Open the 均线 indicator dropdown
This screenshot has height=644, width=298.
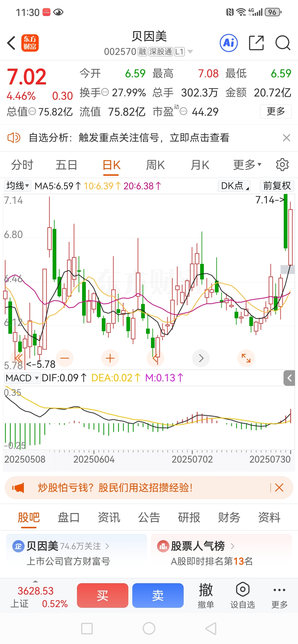(x=17, y=186)
